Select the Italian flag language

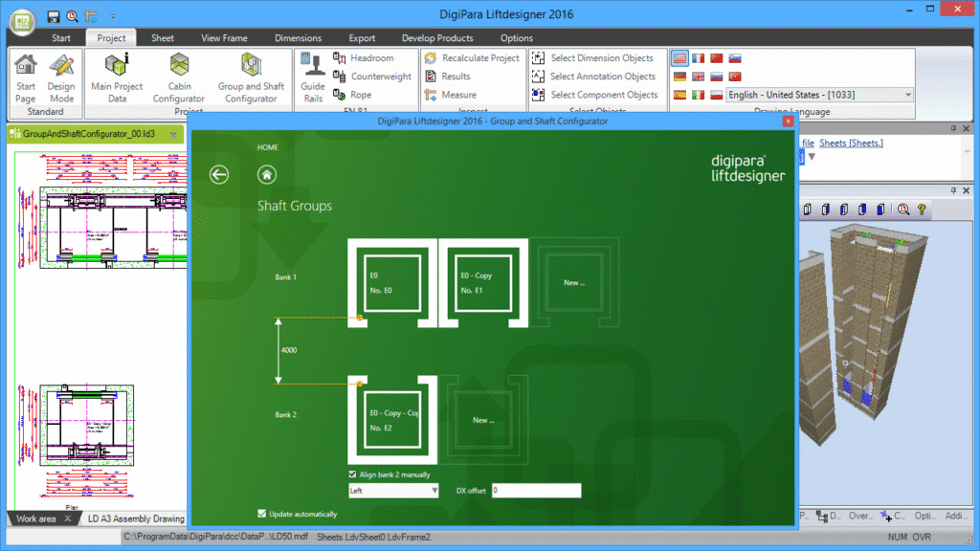(x=698, y=95)
